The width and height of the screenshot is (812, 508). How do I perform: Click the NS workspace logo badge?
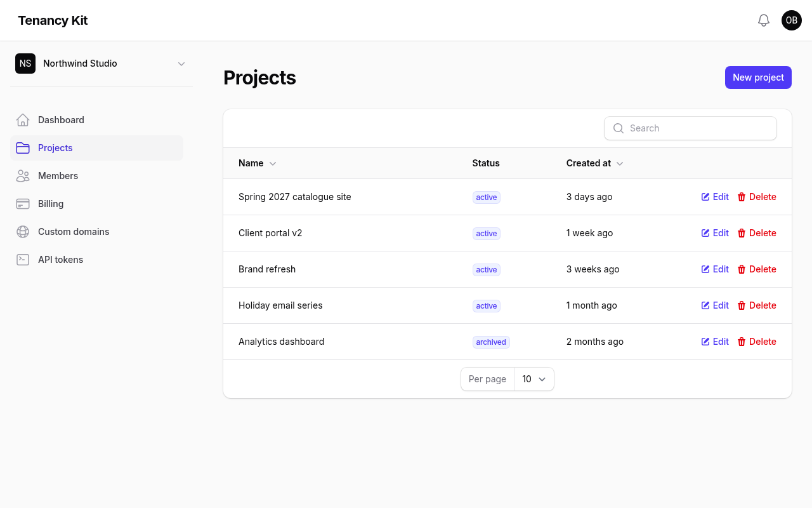pos(25,63)
